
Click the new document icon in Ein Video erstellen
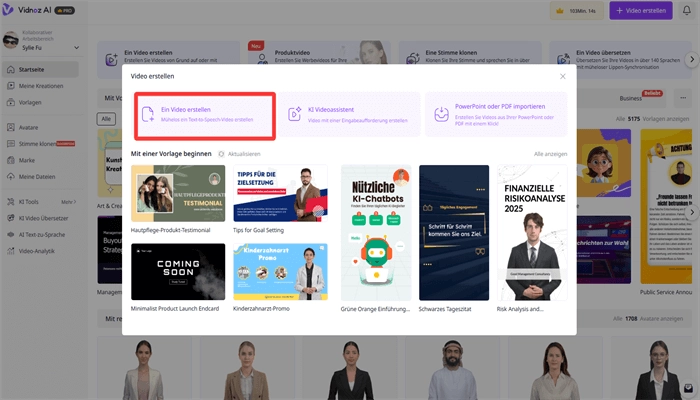[148, 114]
